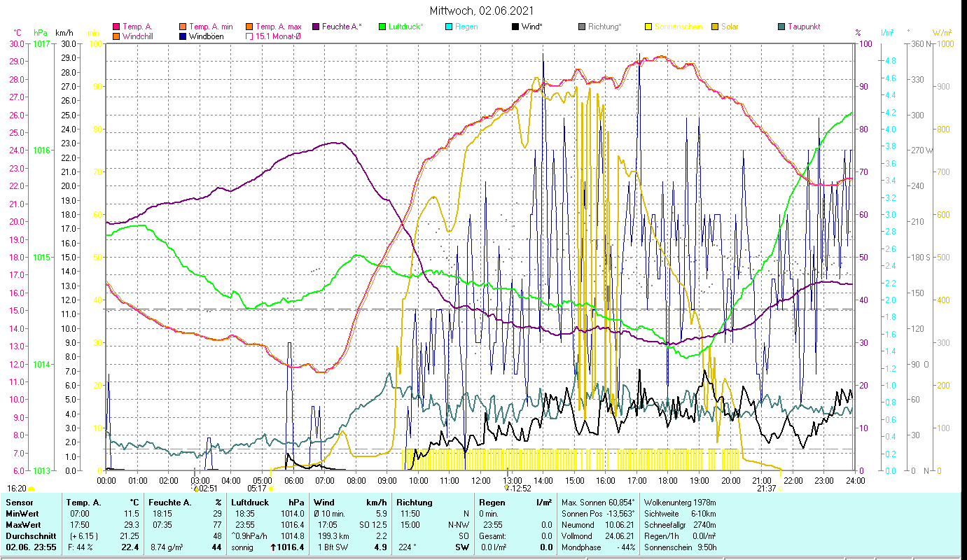Click the orange Windchill legend swatch

point(116,36)
